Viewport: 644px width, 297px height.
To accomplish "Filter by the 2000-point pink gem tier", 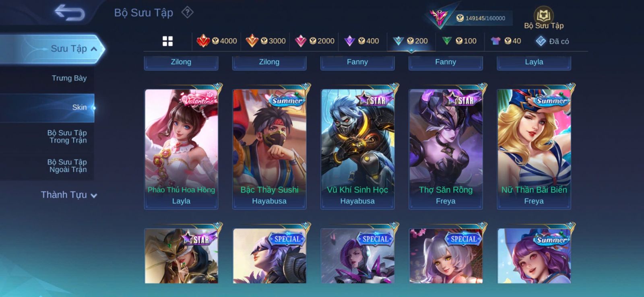I will (x=315, y=41).
